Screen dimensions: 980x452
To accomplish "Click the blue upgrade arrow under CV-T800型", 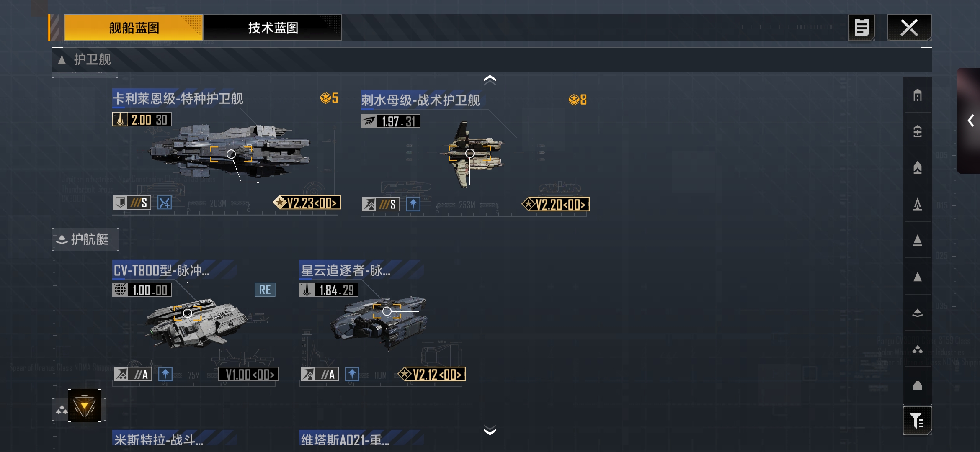I will tap(165, 374).
